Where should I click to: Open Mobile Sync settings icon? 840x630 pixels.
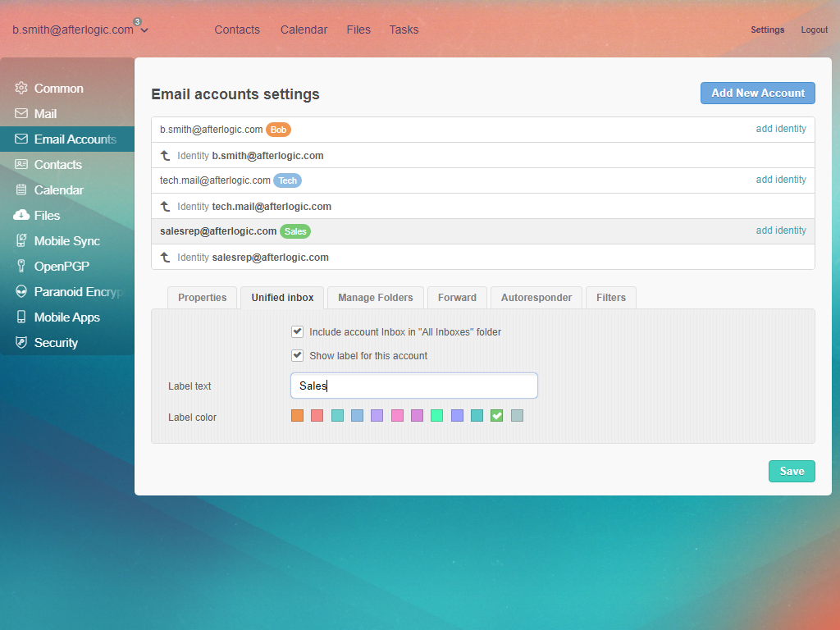(21, 241)
